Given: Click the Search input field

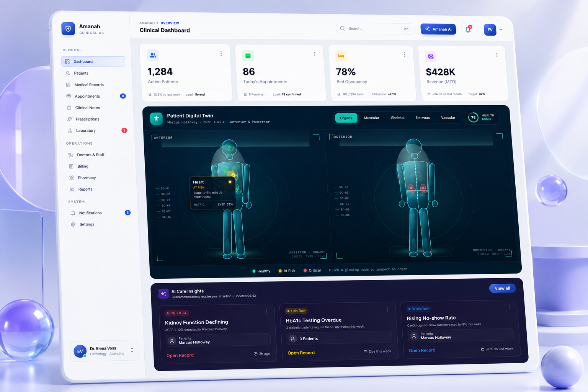Looking at the screenshot, I should [x=375, y=29].
